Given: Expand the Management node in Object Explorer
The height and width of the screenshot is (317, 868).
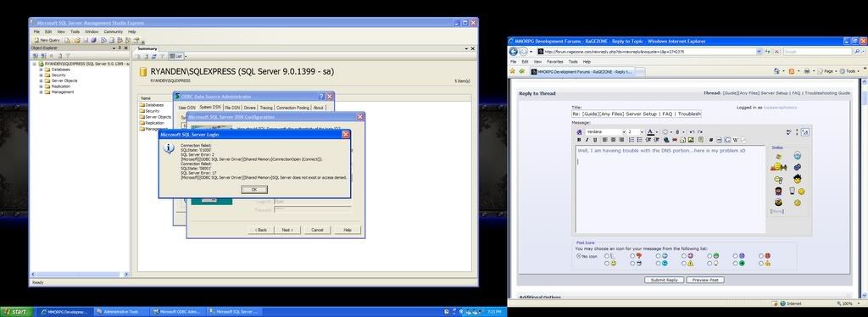Looking at the screenshot, I should pos(41,92).
